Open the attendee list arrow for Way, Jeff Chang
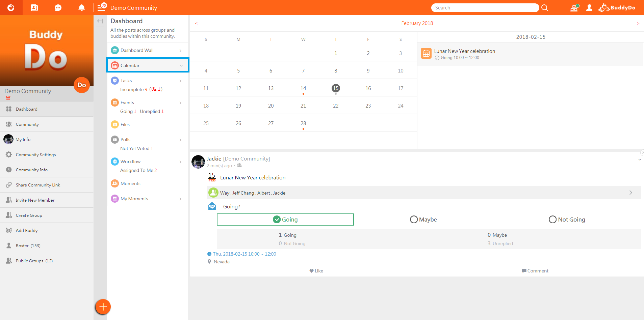 pyautogui.click(x=630, y=193)
